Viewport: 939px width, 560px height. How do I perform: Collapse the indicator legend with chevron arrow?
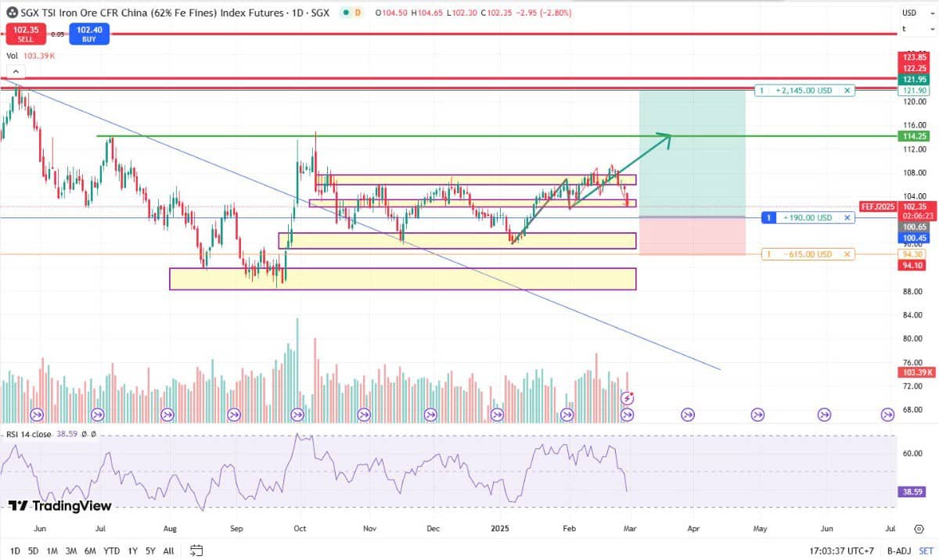coord(16,72)
